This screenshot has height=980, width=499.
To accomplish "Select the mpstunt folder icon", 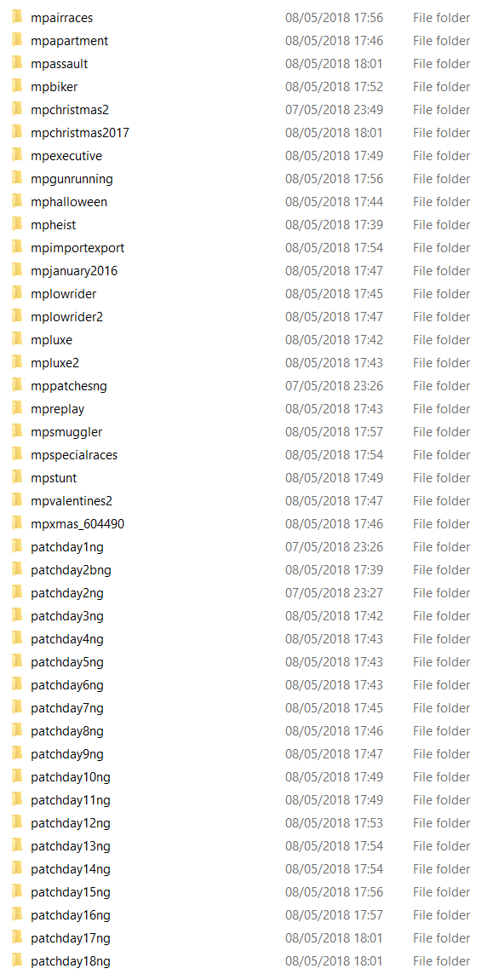I will [17, 477].
